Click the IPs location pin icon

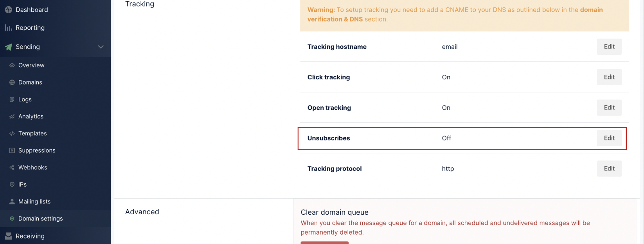pos(12,185)
